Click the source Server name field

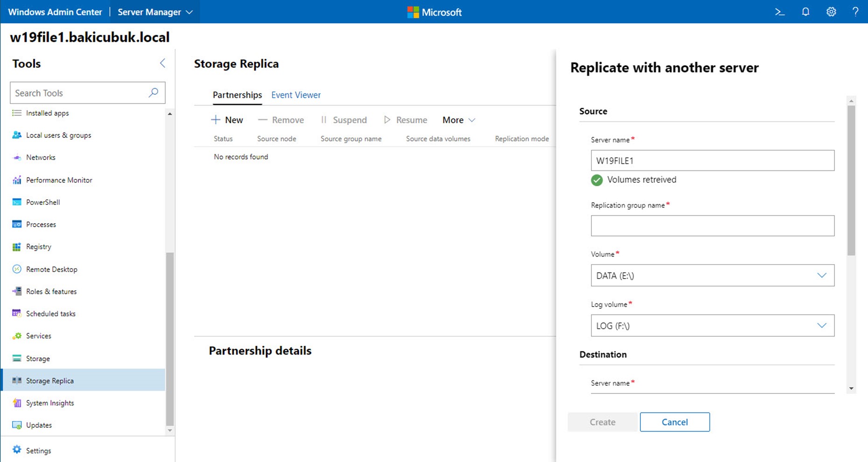[x=712, y=160]
